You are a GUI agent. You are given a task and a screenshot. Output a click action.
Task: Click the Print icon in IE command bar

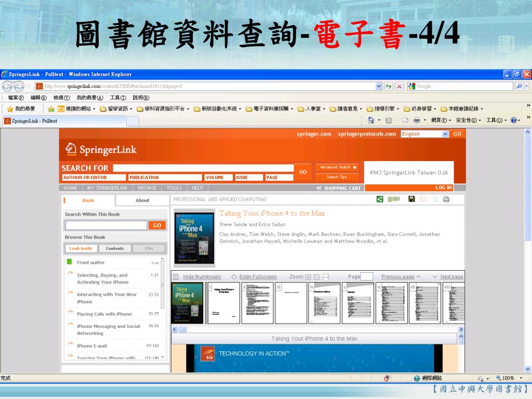pyautogui.click(x=417, y=120)
